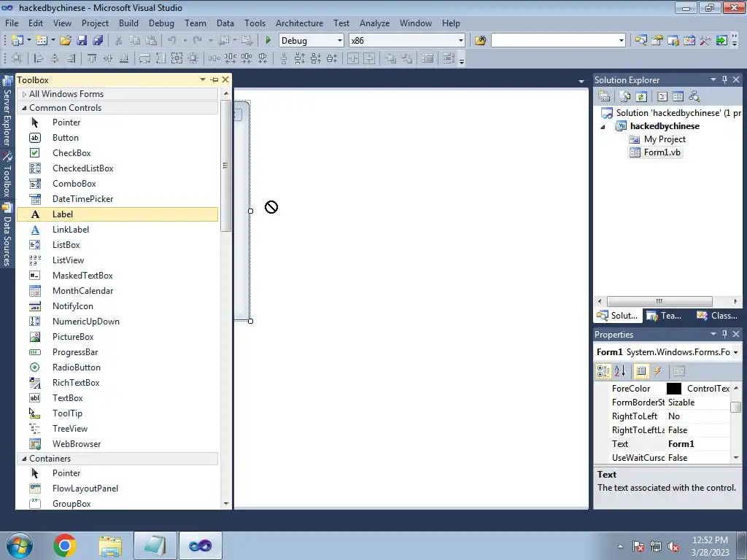Click Properties icon in Solution Explorer toolbar

click(x=604, y=97)
